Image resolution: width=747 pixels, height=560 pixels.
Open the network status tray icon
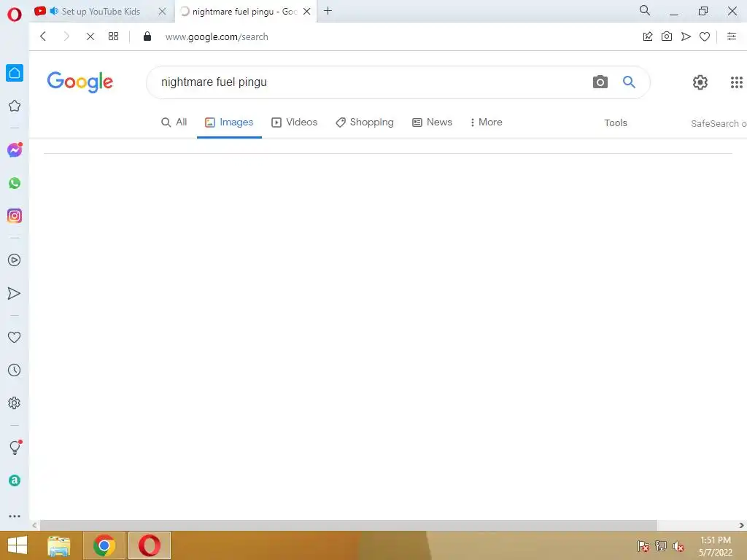click(660, 546)
